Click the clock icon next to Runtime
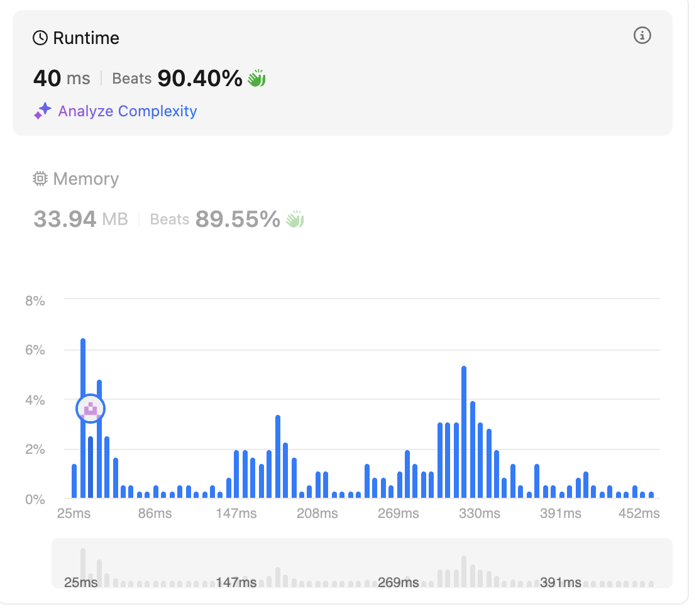Image resolution: width=699 pixels, height=616 pixels. pos(40,38)
